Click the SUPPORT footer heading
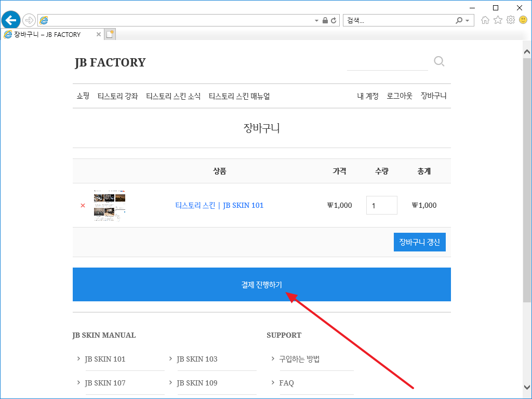The image size is (532, 399). (x=284, y=335)
